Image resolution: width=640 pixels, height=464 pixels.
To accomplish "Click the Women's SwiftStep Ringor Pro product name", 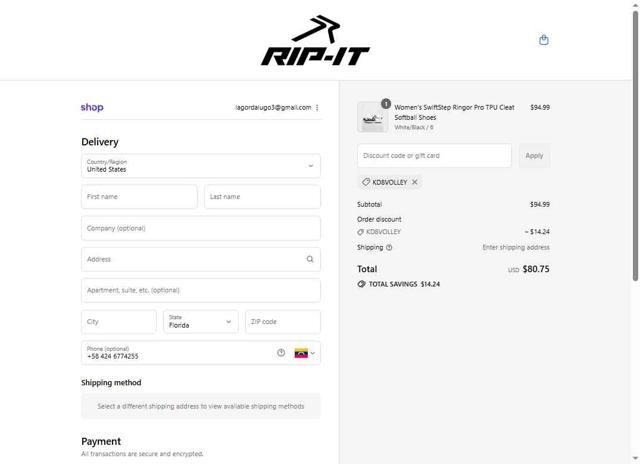I will coord(454,112).
